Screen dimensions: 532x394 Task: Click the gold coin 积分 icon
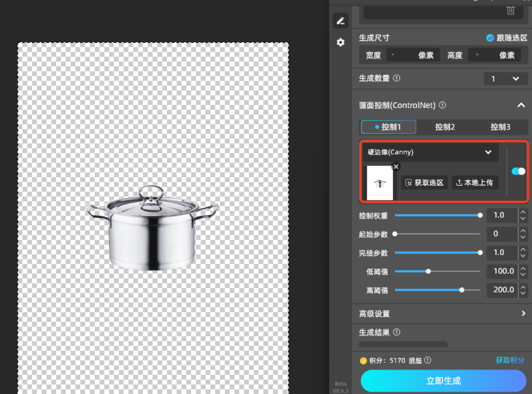point(363,360)
